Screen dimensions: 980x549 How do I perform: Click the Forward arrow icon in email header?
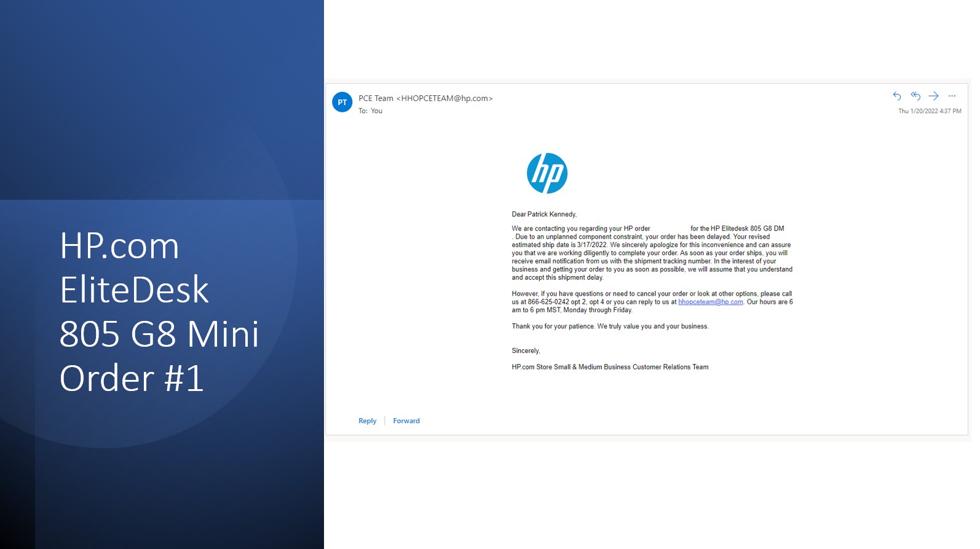tap(933, 96)
